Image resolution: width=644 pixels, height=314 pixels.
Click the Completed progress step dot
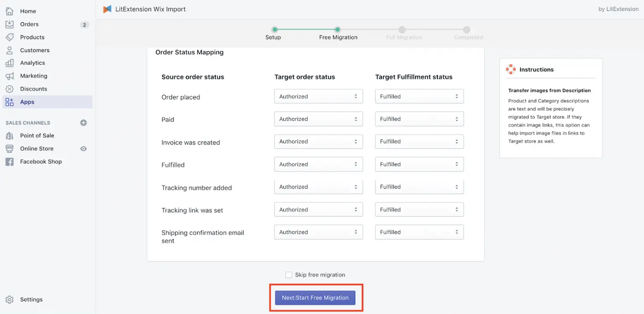pos(467,29)
